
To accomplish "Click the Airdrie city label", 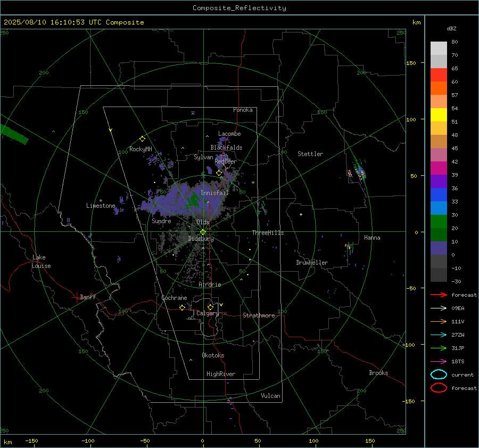I will [x=210, y=284].
